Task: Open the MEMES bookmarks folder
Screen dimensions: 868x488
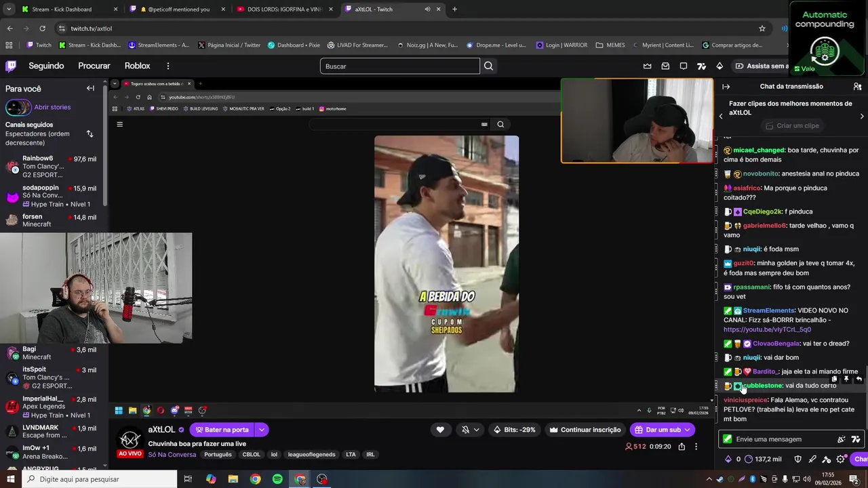Action: click(610, 45)
